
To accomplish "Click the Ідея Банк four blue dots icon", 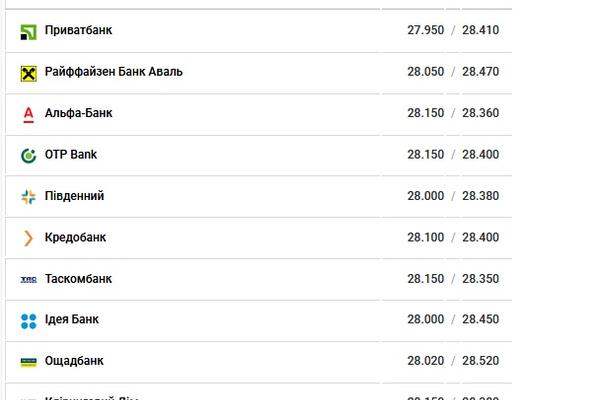I will [x=28, y=321].
